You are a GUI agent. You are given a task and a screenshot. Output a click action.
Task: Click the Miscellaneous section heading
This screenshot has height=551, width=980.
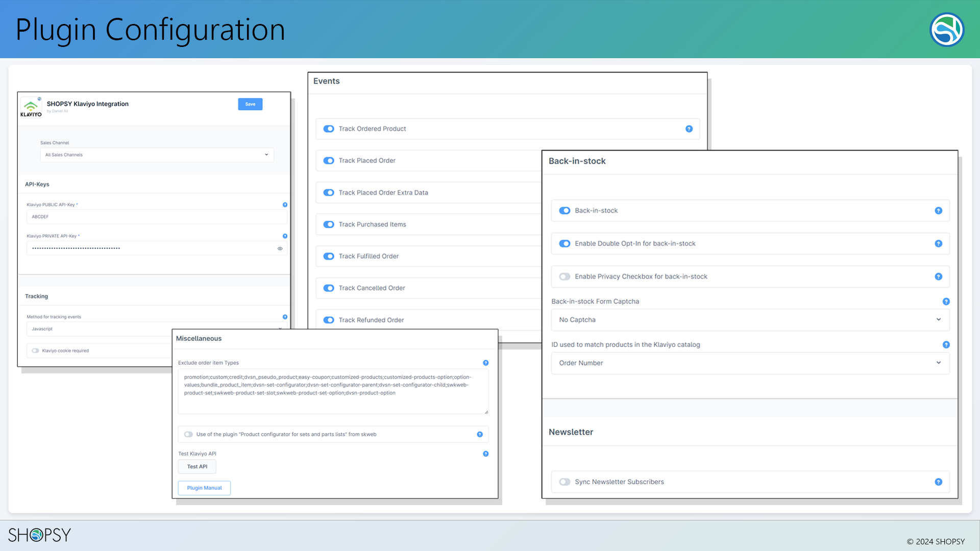tap(199, 339)
